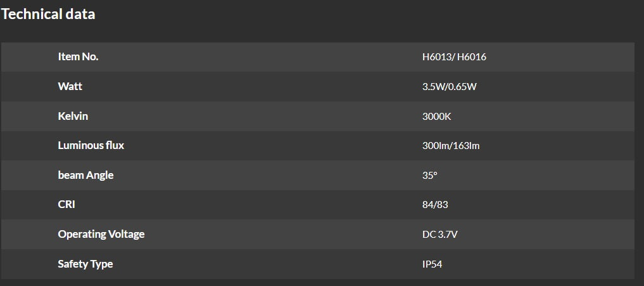The height and width of the screenshot is (286, 644).
Task: Select the Operating Voltage label
Action: [x=101, y=234]
